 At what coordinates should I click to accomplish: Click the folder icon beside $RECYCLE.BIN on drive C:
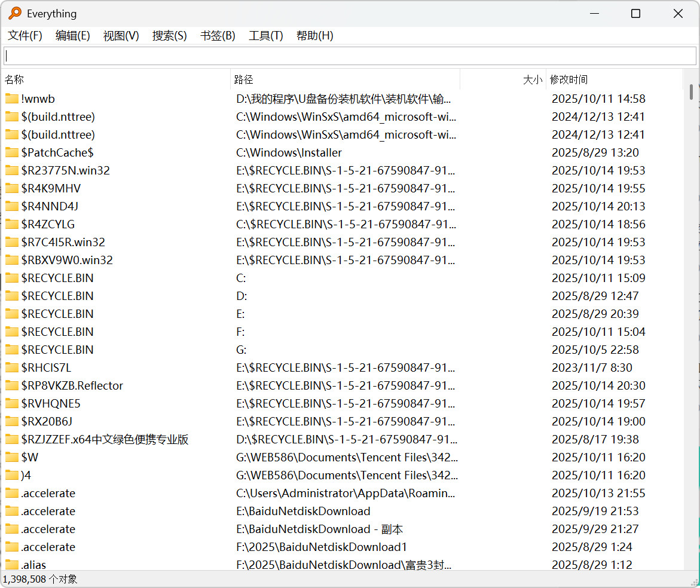pos(13,278)
